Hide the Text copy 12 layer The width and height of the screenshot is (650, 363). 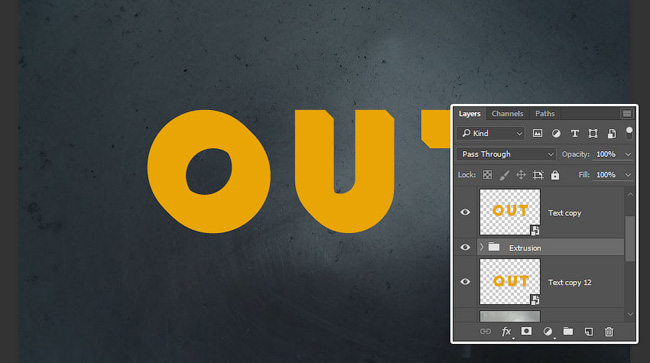465,282
